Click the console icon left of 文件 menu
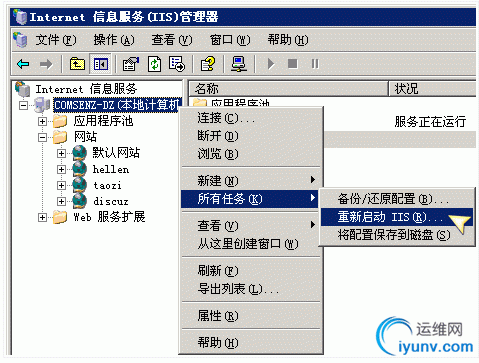Screen dimensions: 479x363 click(x=21, y=40)
